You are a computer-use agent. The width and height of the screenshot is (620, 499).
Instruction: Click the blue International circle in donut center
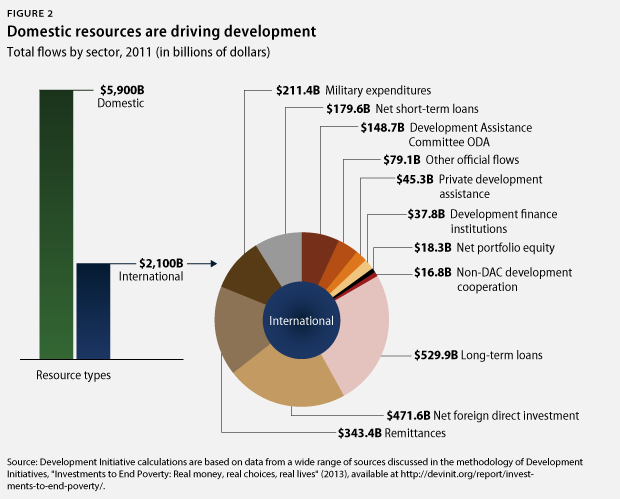[301, 321]
